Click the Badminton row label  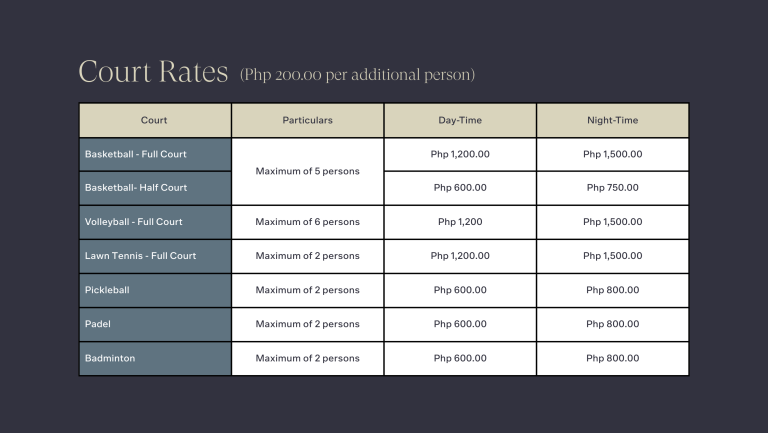[110, 358]
